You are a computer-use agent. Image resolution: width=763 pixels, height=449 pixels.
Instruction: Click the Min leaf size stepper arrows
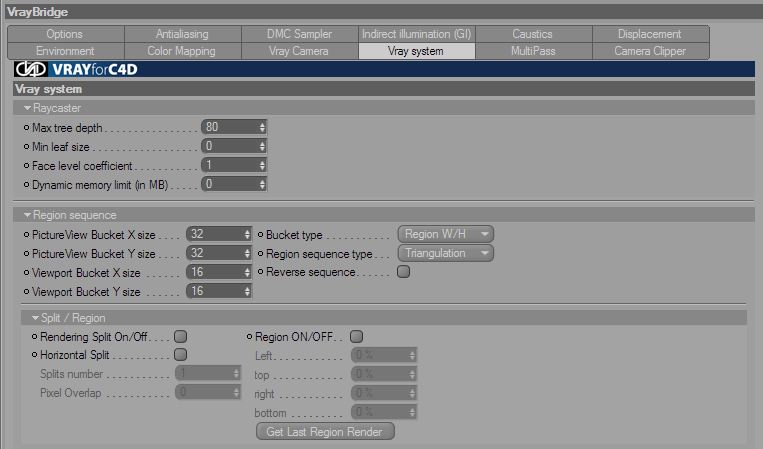262,146
